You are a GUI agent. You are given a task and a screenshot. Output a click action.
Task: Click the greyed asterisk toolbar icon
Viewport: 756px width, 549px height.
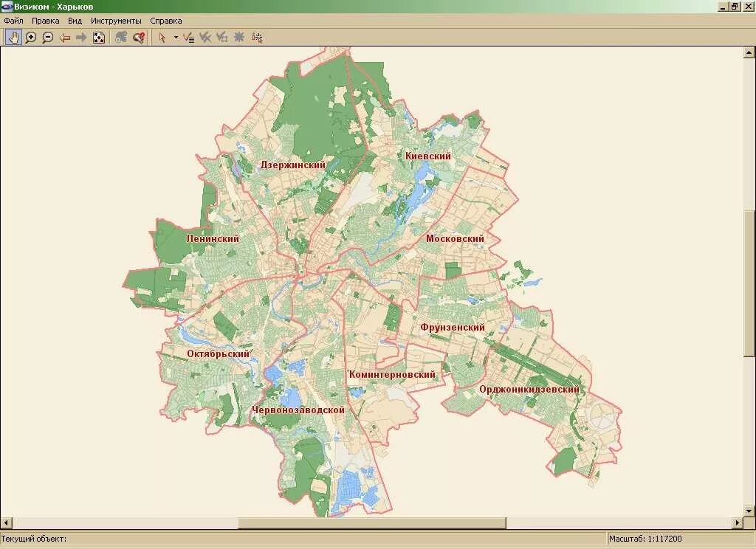pyautogui.click(x=239, y=37)
